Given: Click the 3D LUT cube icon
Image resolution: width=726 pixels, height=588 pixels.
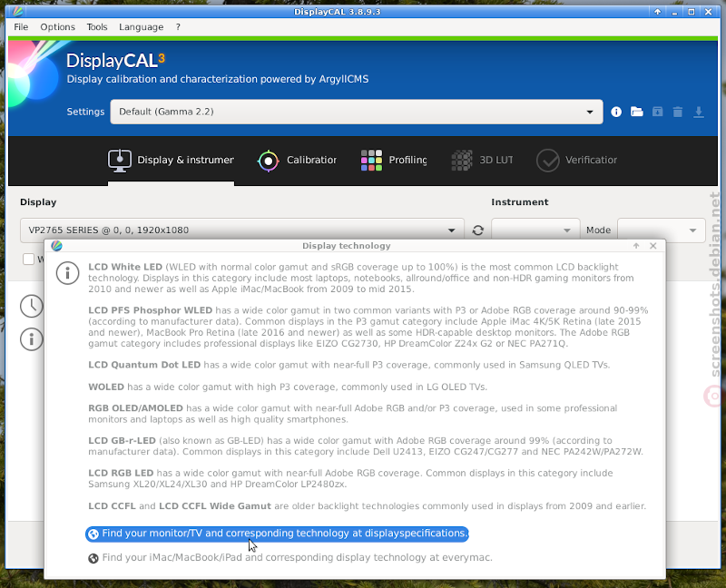Looking at the screenshot, I should (x=462, y=161).
